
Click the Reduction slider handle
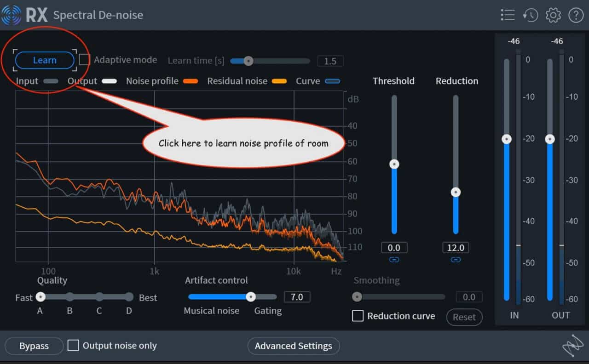(456, 192)
